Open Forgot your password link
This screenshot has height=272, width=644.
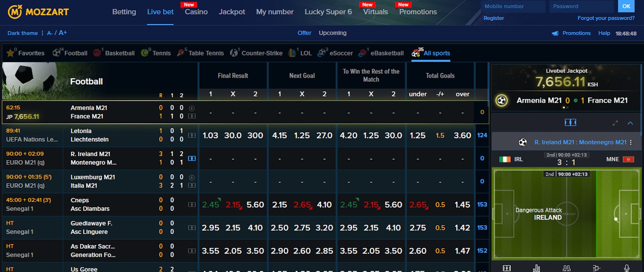click(606, 18)
